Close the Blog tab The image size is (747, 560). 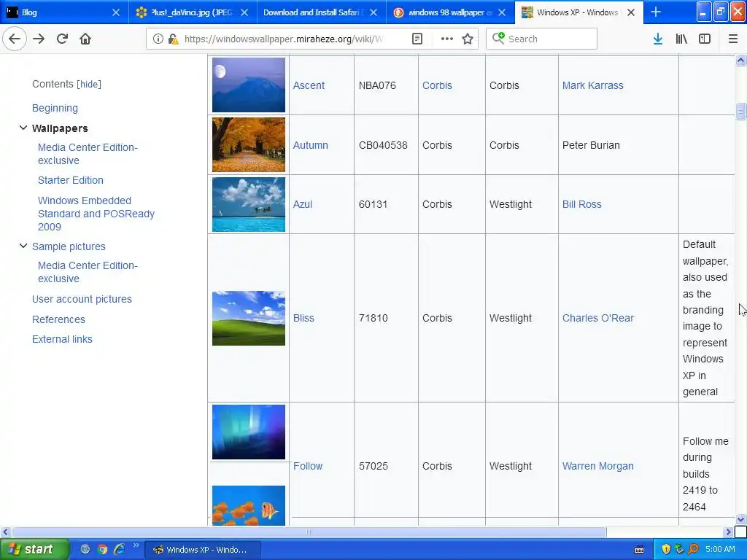point(116,12)
